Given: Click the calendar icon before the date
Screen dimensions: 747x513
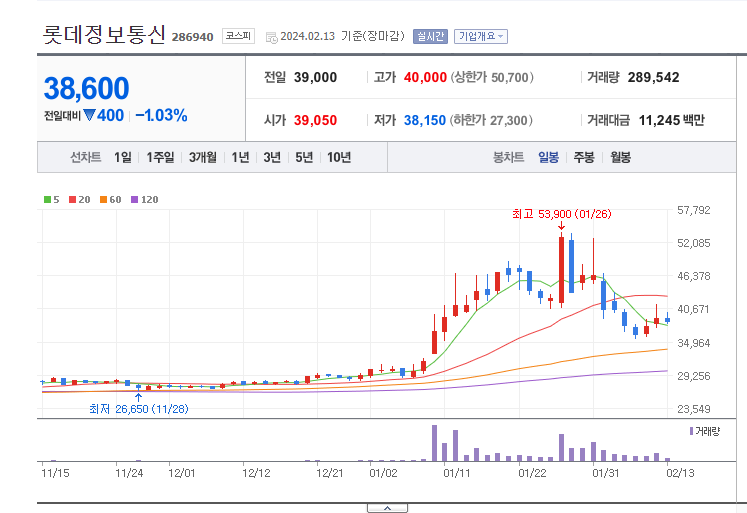Looking at the screenshot, I should 272,38.
